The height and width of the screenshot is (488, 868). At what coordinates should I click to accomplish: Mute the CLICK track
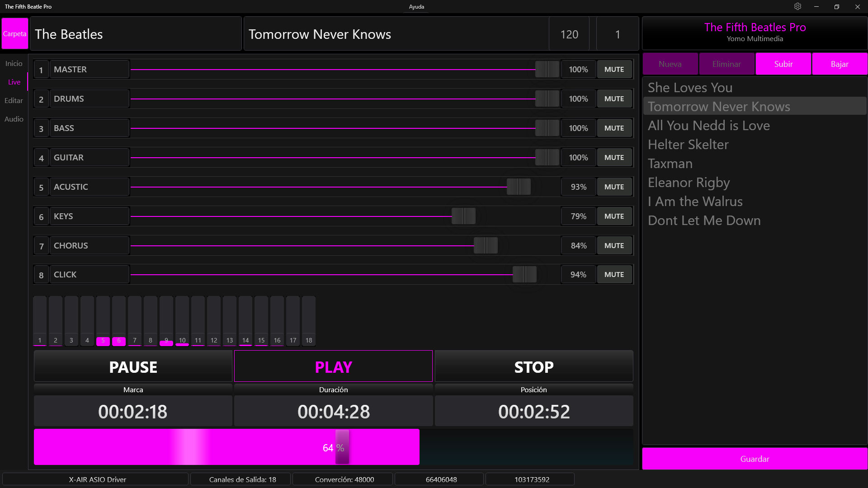point(614,275)
